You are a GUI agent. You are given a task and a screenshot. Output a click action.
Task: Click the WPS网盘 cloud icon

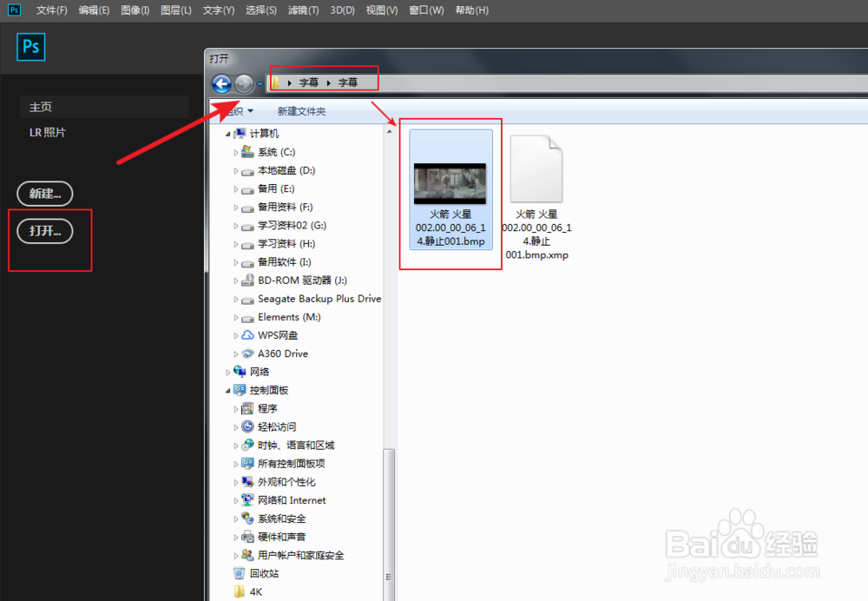[x=247, y=335]
